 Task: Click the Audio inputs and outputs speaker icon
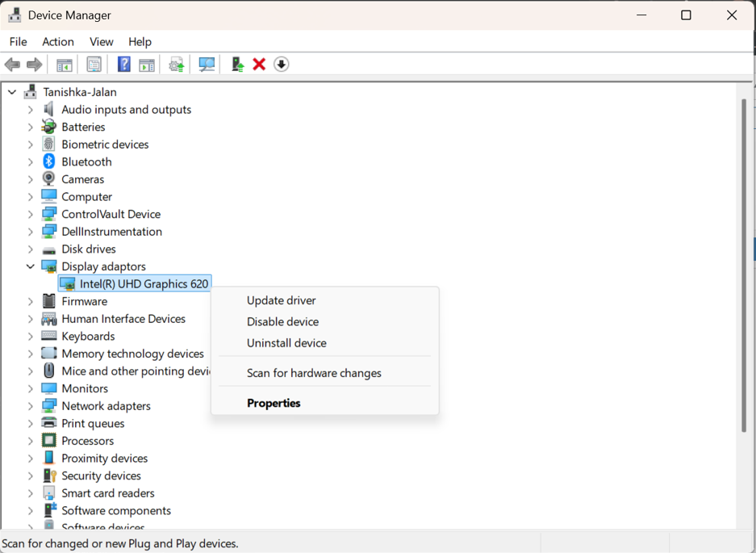pyautogui.click(x=48, y=110)
